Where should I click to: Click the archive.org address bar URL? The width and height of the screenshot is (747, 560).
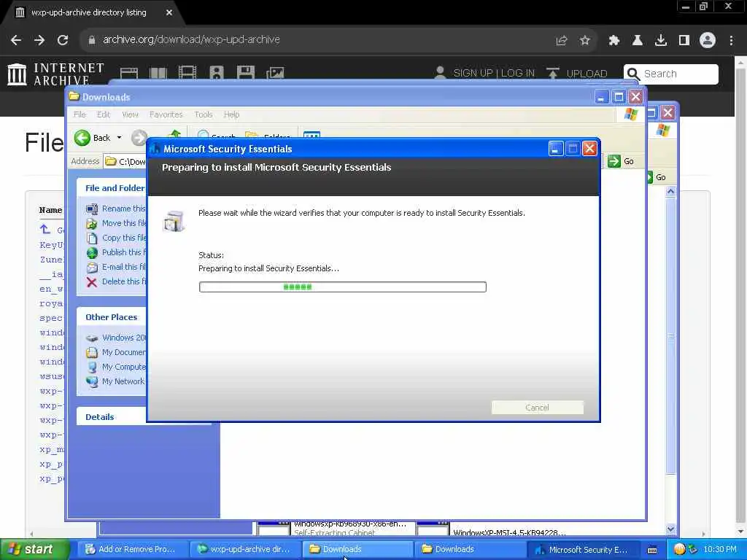tap(191, 39)
